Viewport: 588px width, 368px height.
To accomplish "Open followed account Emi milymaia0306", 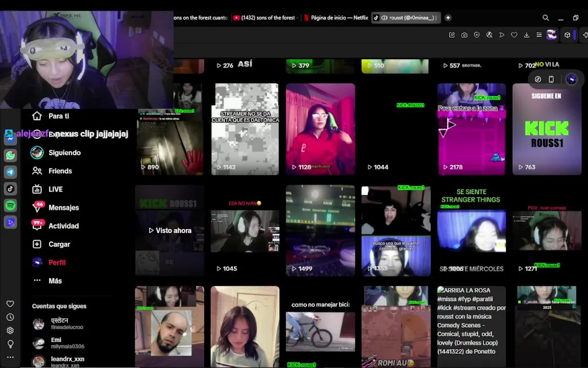I will [59, 343].
